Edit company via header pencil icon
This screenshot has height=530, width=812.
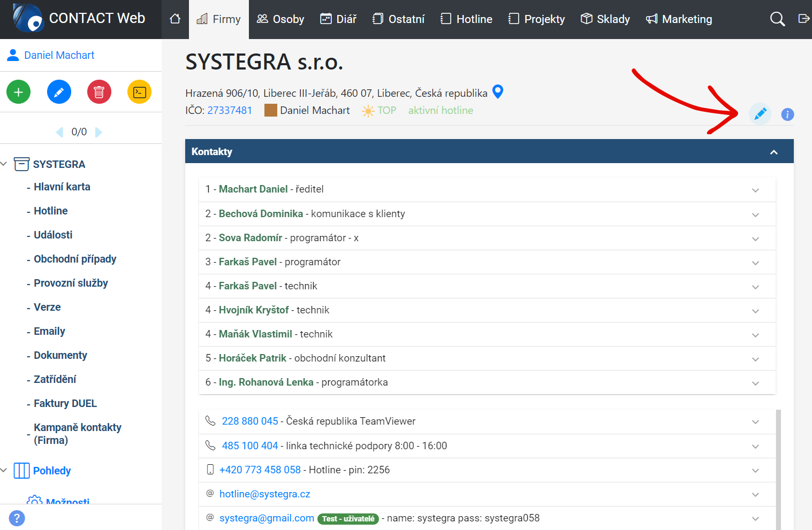click(x=760, y=114)
